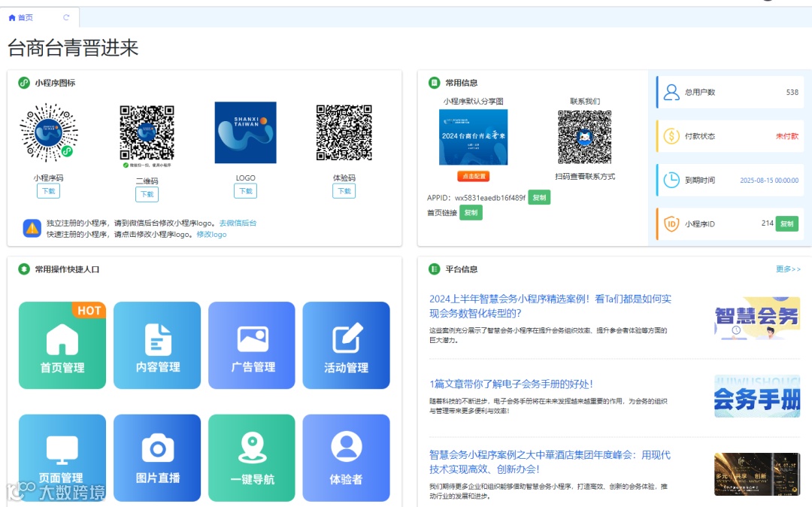Open the 大中華酒店集团年度峰会 article

pyautogui.click(x=550, y=462)
